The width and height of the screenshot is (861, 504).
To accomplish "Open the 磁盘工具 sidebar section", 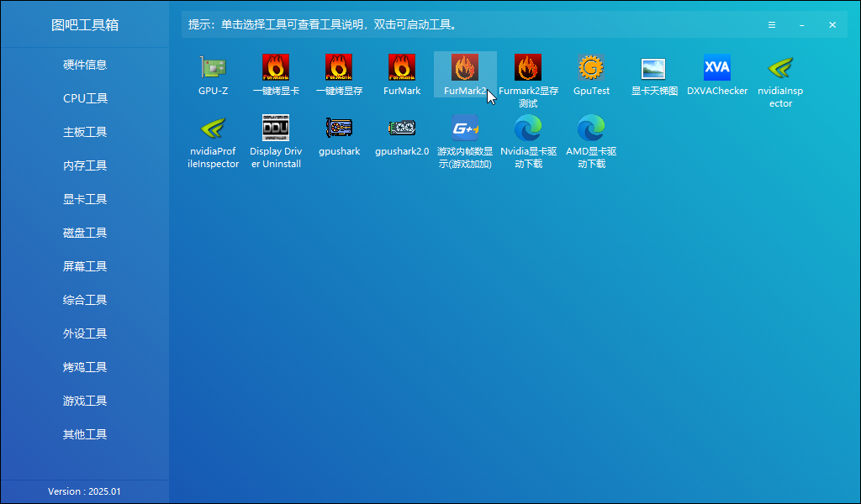I will pyautogui.click(x=85, y=233).
